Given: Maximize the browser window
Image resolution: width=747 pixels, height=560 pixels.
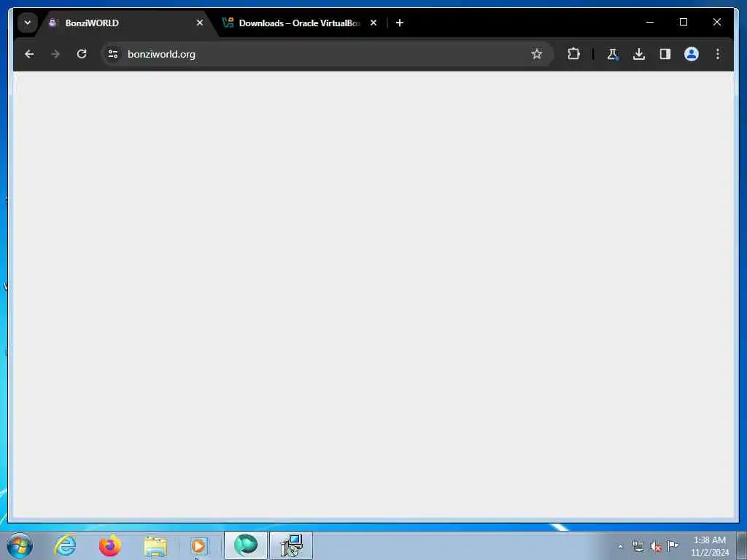Looking at the screenshot, I should (683, 23).
